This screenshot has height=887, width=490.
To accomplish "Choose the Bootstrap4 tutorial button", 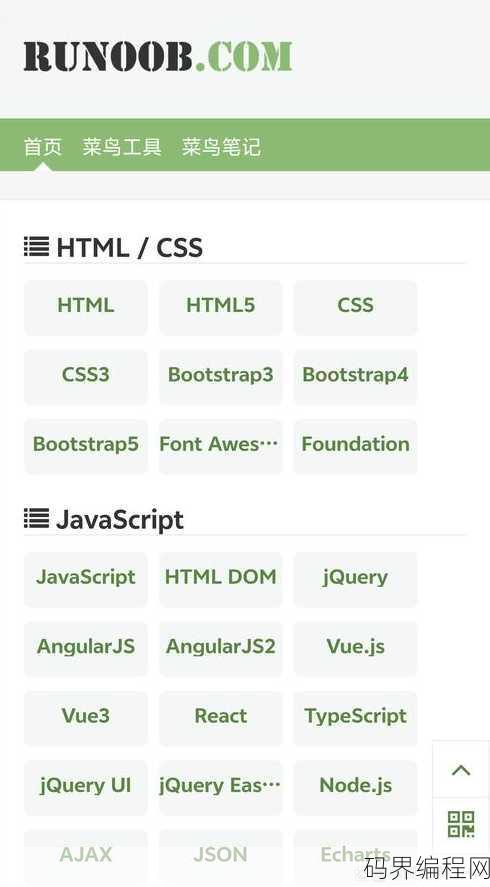I will click(x=355, y=376).
